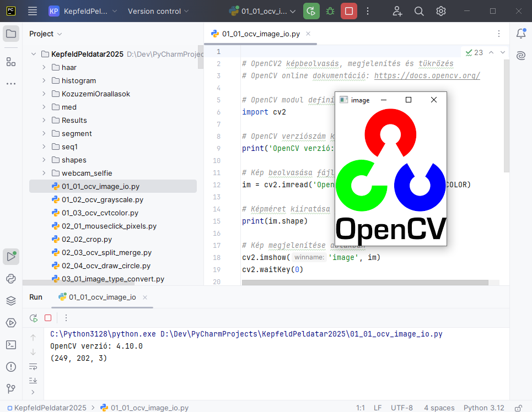The height and width of the screenshot is (412, 532).
Task: Open the run configuration dropdown
Action: [262, 11]
